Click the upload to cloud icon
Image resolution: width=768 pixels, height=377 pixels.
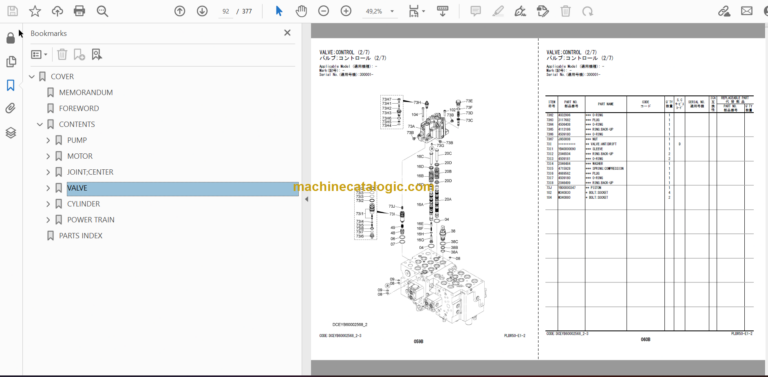(57, 11)
